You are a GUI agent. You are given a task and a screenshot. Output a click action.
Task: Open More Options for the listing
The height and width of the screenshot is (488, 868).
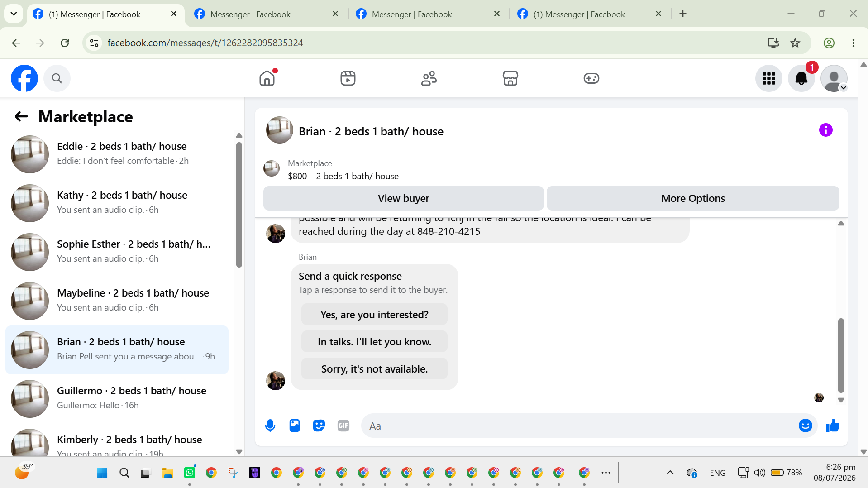[x=693, y=198]
